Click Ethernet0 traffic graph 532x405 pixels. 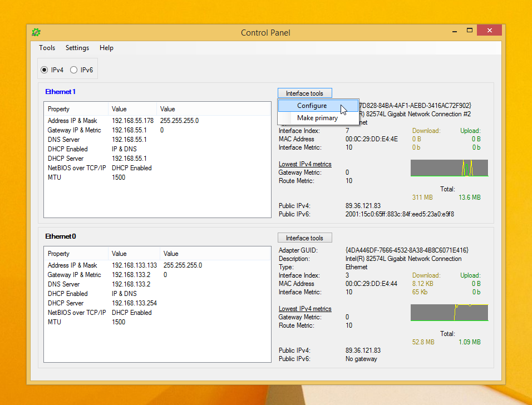point(449,313)
